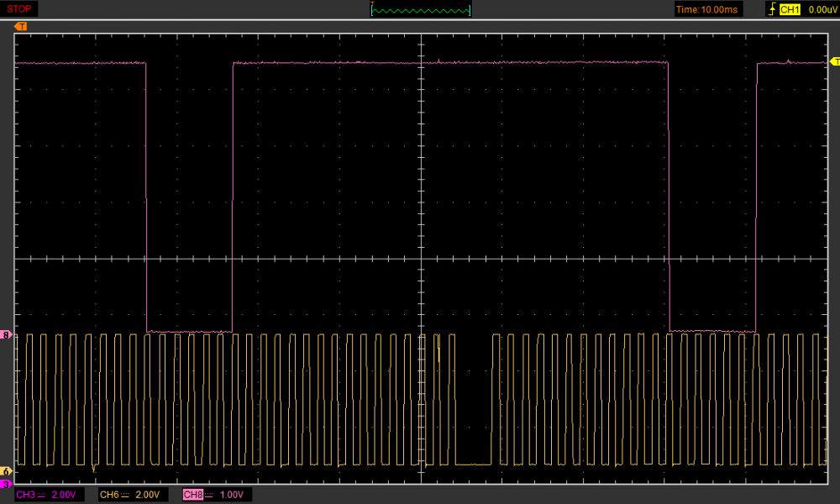Image resolution: width=840 pixels, height=504 pixels.
Task: Toggle the highlighted CH8 channel label
Action: pos(193,495)
